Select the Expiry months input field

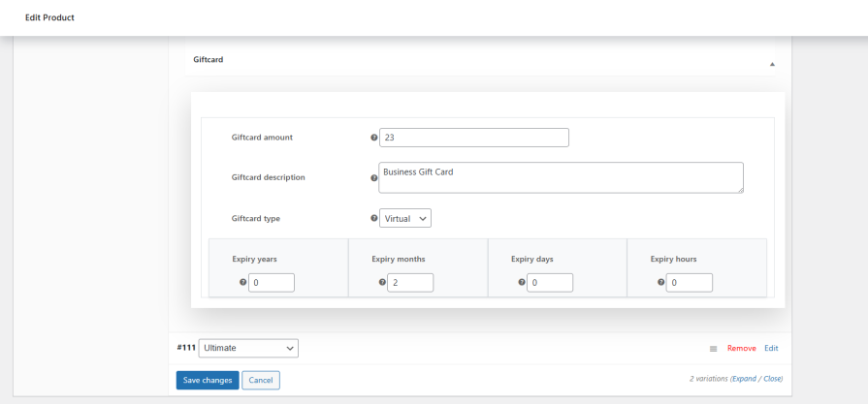pos(410,283)
